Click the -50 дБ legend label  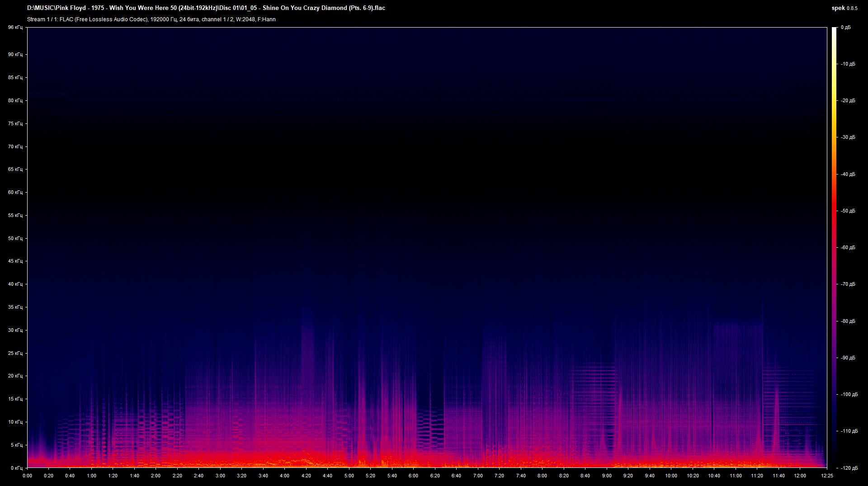tap(848, 211)
